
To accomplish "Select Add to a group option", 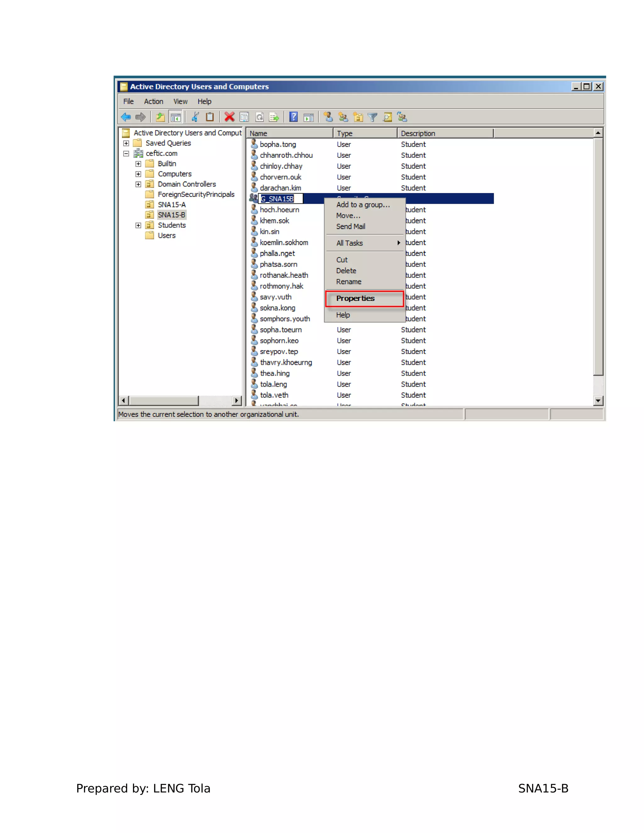I will (363, 205).
